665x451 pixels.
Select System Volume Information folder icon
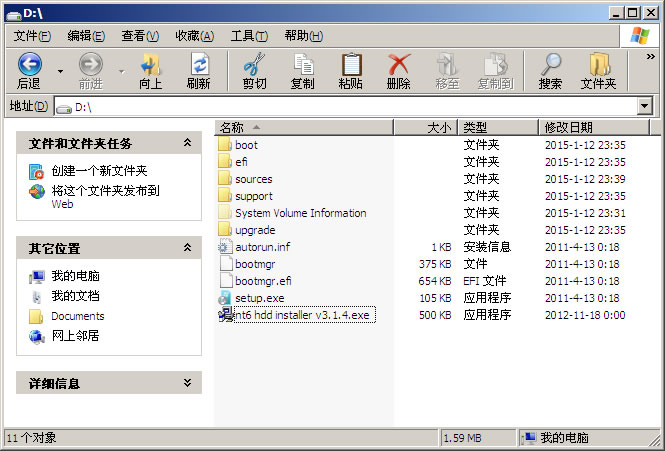tap(225, 212)
